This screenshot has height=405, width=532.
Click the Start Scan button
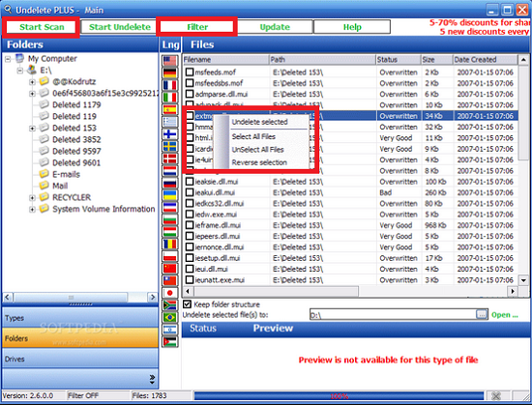tap(42, 27)
